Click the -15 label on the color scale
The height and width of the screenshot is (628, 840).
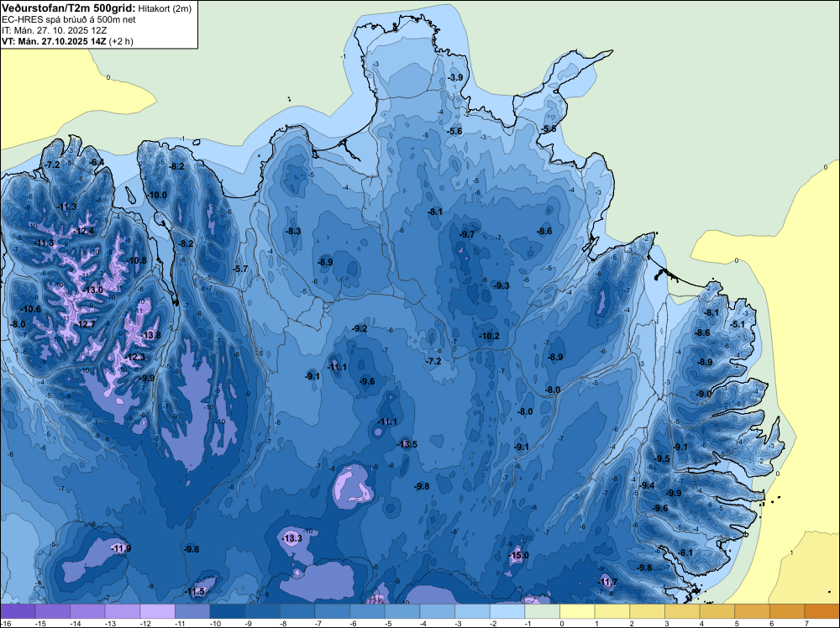tap(39, 623)
